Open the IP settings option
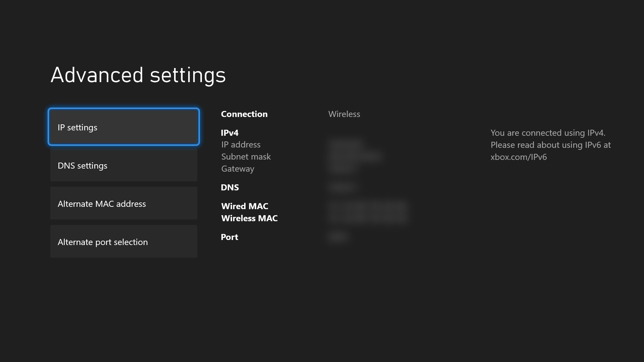The width and height of the screenshot is (644, 362). click(x=123, y=127)
